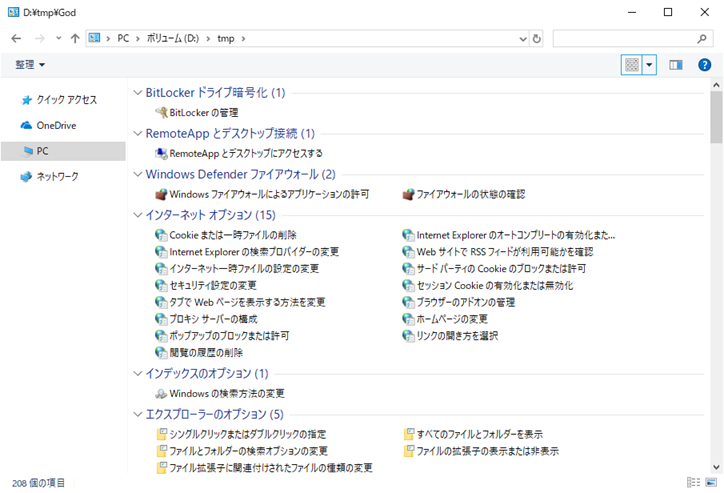
Task: Click the OneDrive cloud icon
Action: click(26, 125)
